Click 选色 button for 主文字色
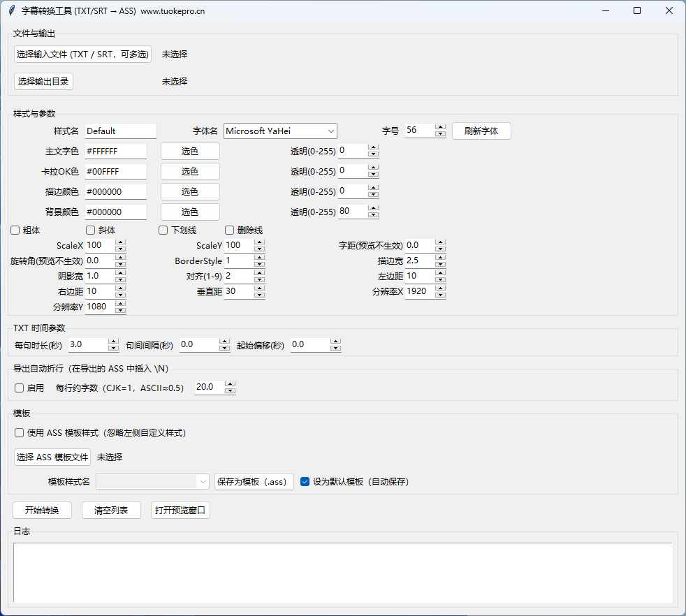 [190, 151]
